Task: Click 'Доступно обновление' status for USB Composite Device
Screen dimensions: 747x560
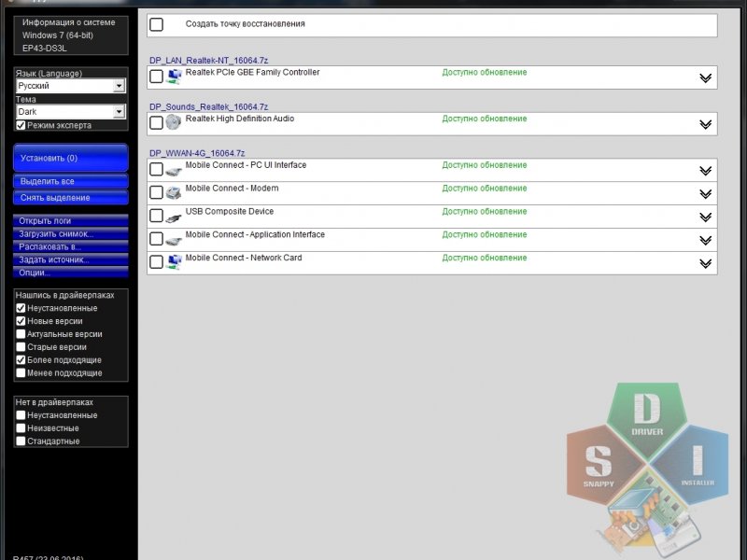Action: tap(485, 212)
